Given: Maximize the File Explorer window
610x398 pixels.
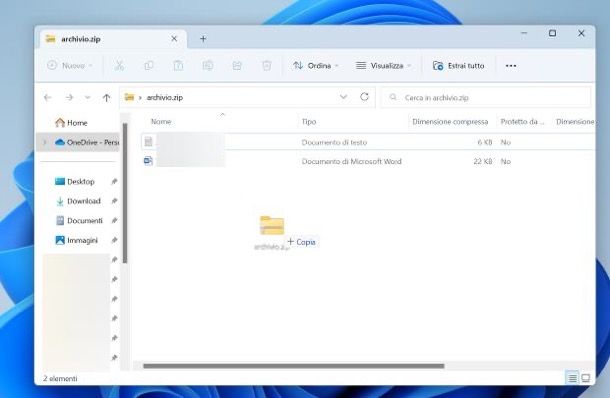Looking at the screenshot, I should click(x=552, y=33).
